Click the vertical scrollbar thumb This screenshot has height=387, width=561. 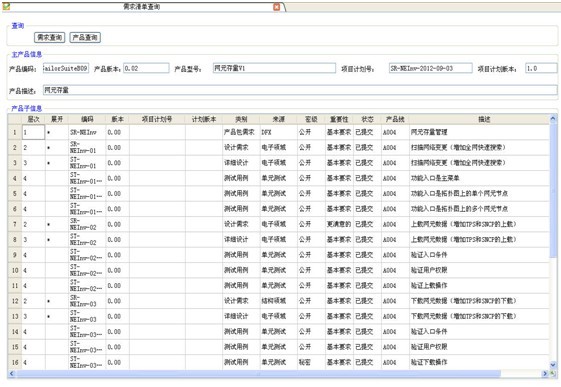[553, 190]
